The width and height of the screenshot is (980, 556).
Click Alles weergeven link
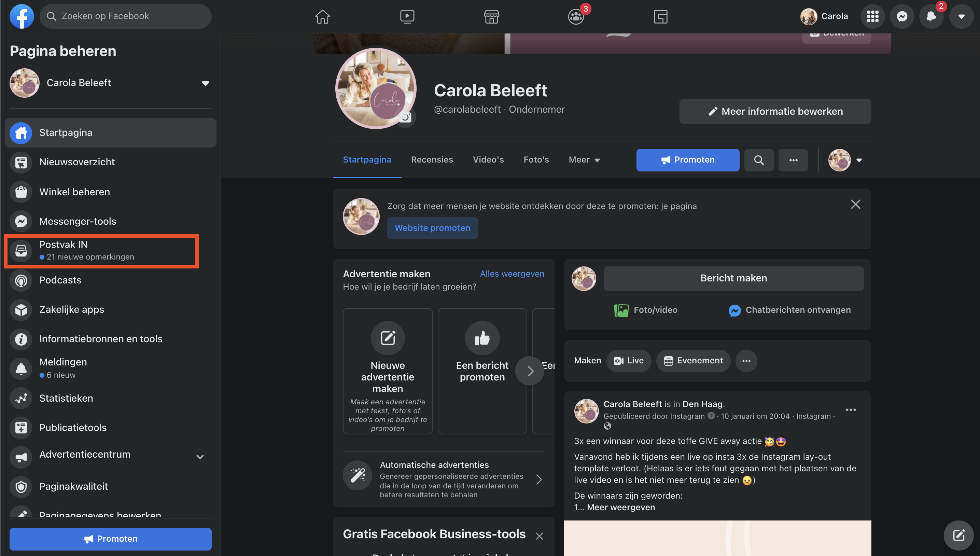[512, 274]
